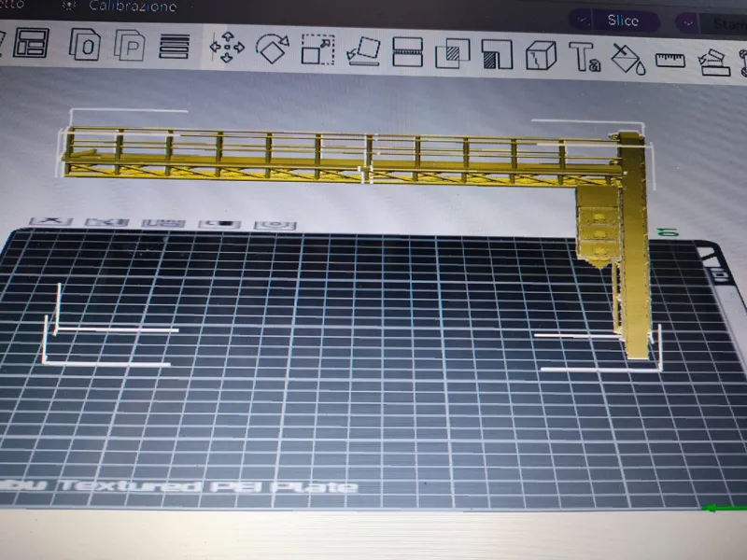Open the Mesh Boolean tool
The image size is (747, 560).
(452, 53)
